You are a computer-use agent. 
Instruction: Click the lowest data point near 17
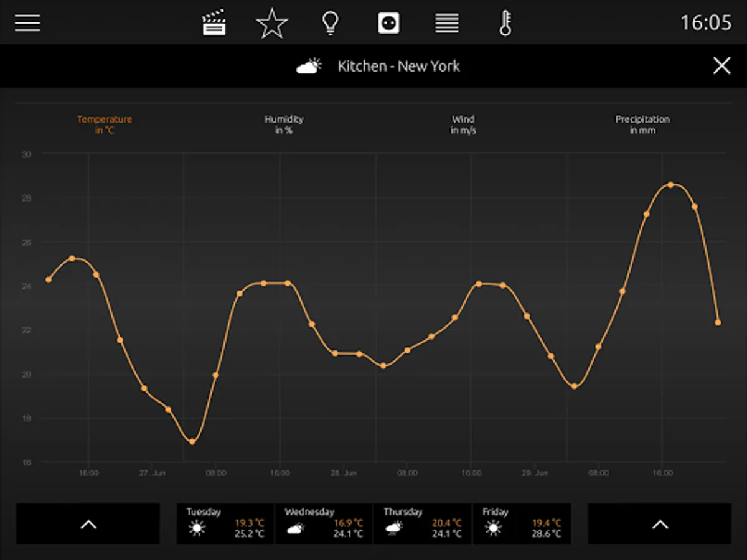192,441
